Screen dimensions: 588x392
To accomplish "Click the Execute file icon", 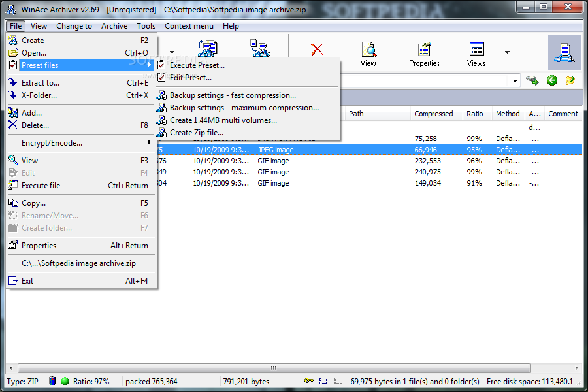I will [13, 185].
